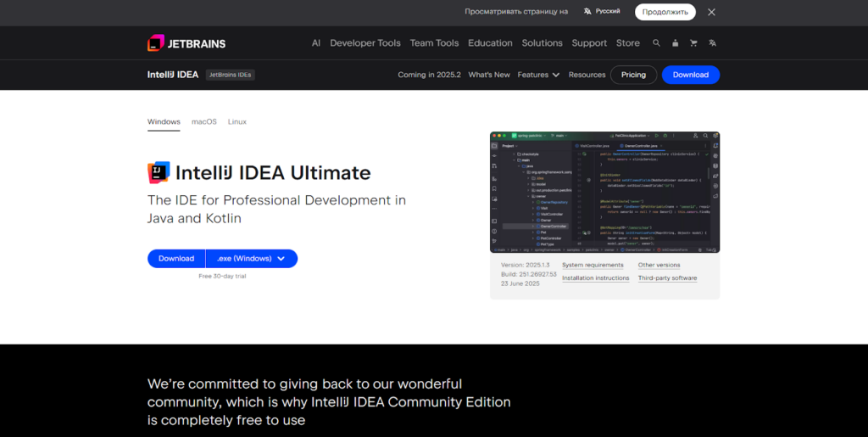Select the Windows tab
The height and width of the screenshot is (437, 868).
164,122
